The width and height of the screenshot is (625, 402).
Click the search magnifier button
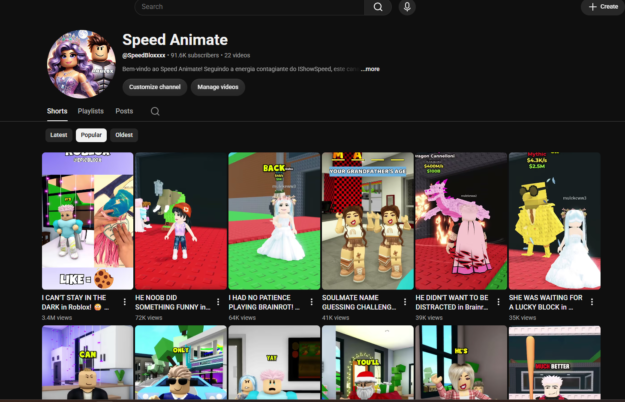(377, 7)
